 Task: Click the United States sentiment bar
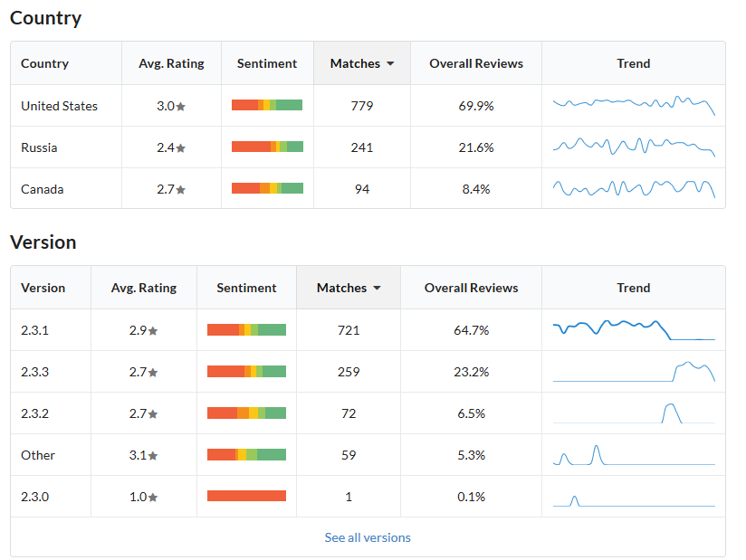point(267,106)
